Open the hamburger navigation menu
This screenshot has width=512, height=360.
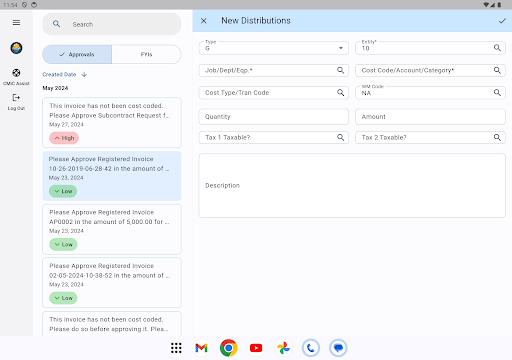coord(16,23)
